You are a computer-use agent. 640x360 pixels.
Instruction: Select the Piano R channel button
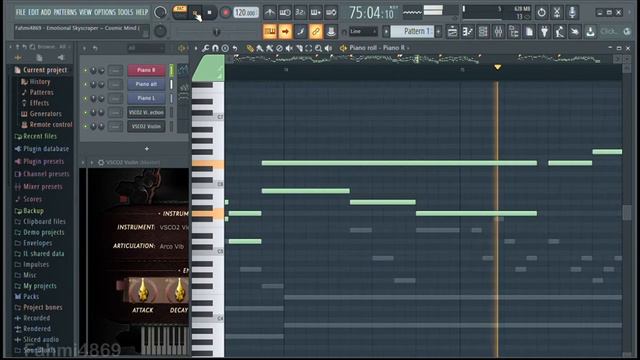pos(146,70)
